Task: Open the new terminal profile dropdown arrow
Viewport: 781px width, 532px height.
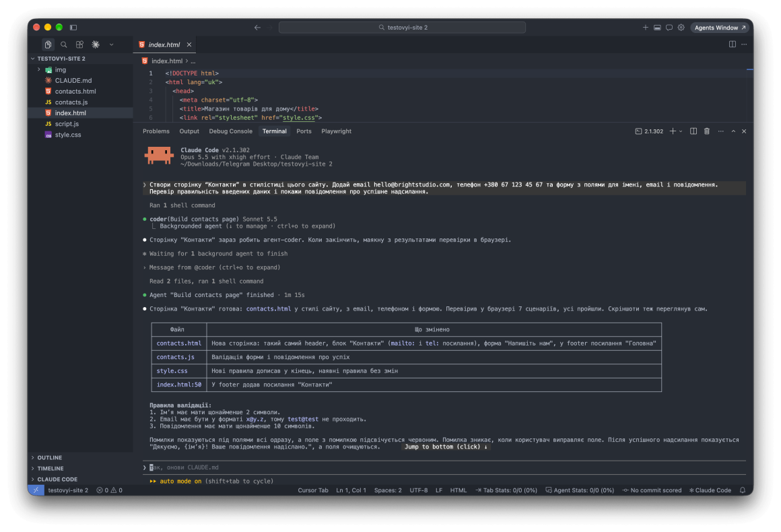Action: point(681,131)
